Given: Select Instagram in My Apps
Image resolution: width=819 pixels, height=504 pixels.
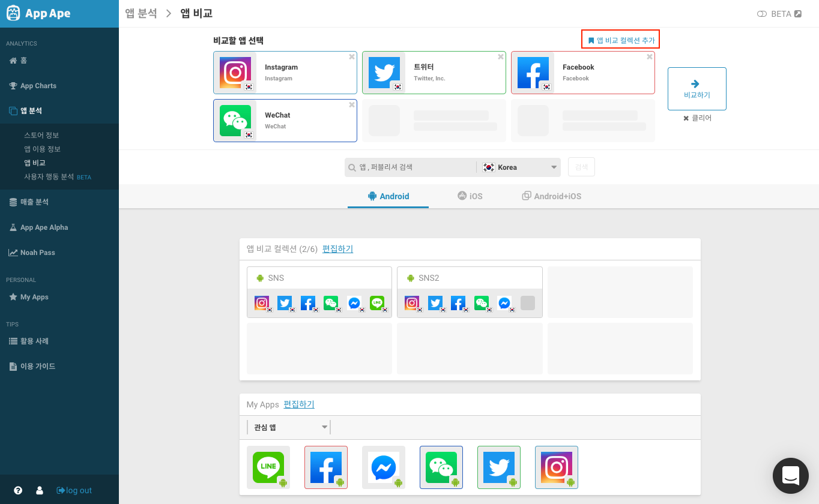Looking at the screenshot, I should click(557, 467).
